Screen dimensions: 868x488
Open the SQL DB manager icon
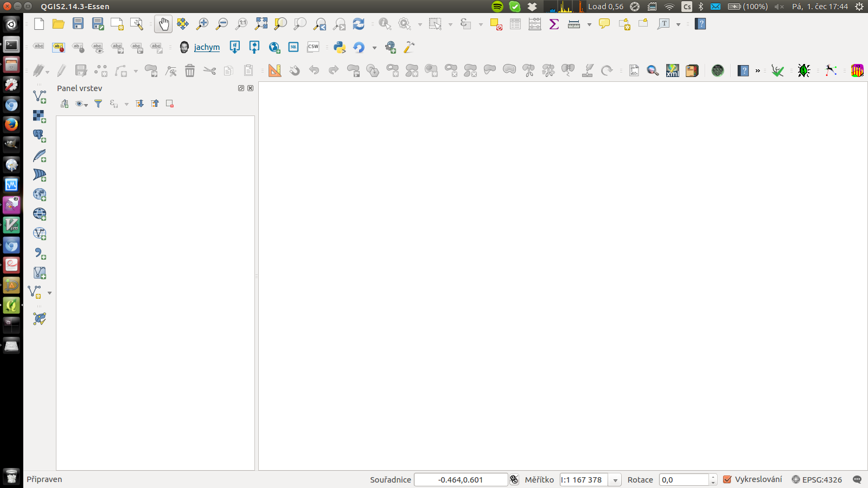pos(293,47)
